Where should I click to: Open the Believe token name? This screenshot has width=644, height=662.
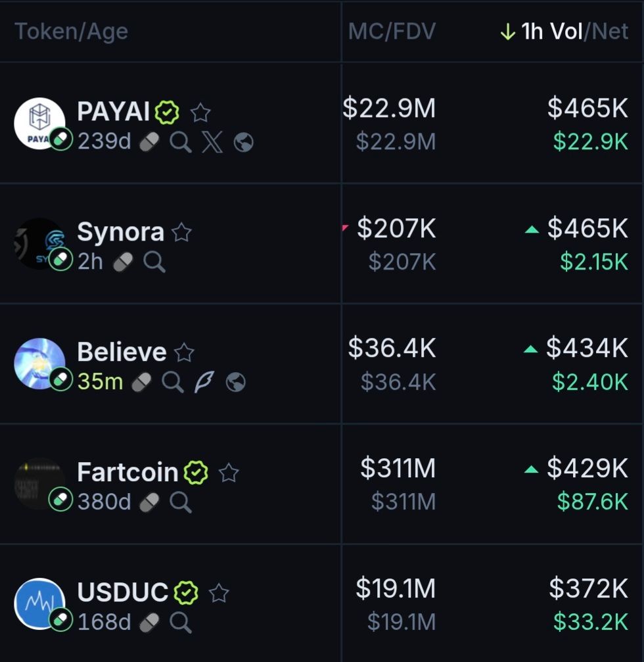tap(122, 352)
